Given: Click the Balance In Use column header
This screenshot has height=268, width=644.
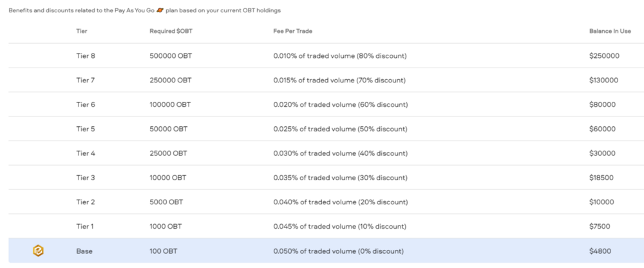Looking at the screenshot, I should click(610, 31).
